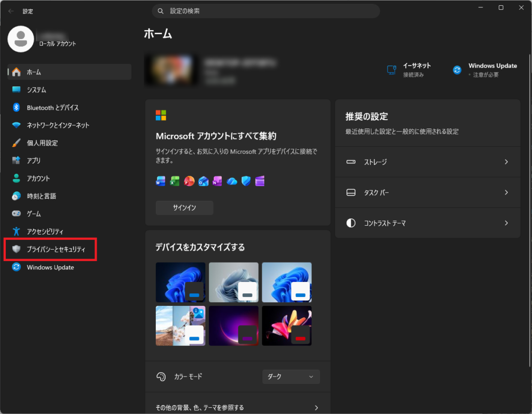Open コントラスト テーマ setting row
This screenshot has height=414, width=532.
428,223
